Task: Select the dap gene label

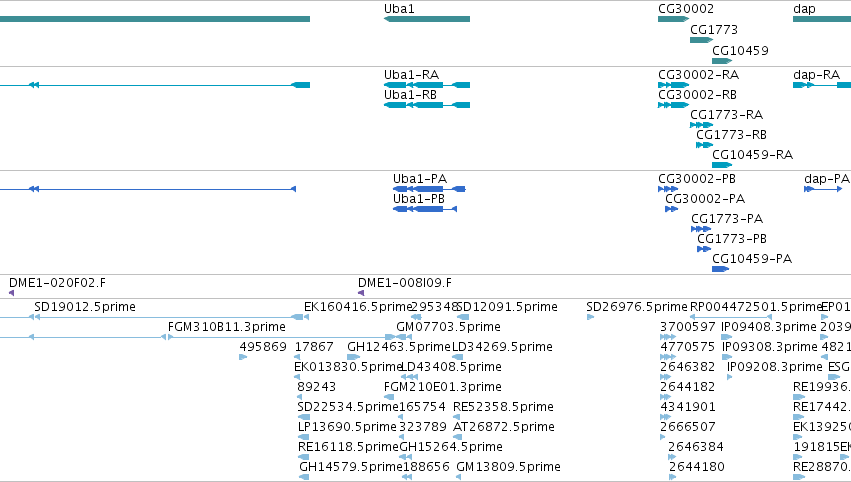Action: [804, 9]
